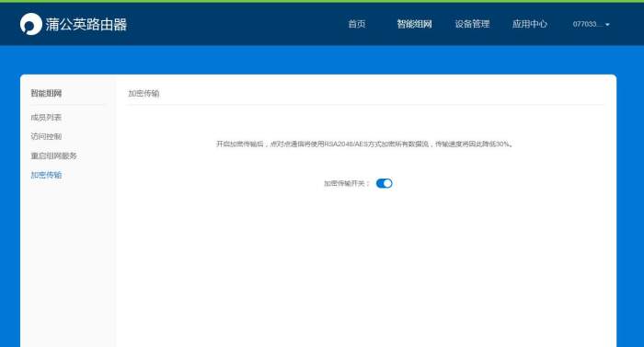
Task: Open the 智能组网 top menu
Action: [414, 24]
